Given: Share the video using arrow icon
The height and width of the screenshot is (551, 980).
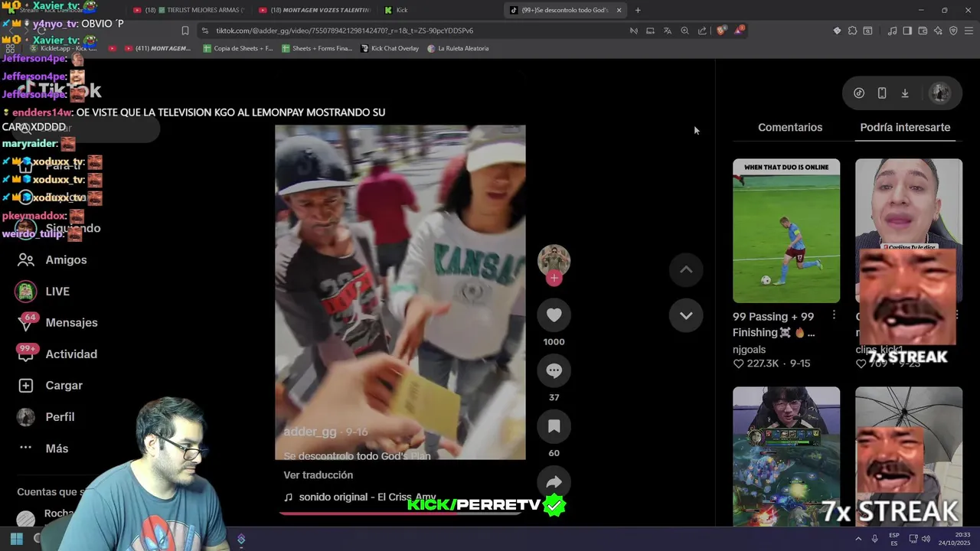Looking at the screenshot, I should click(554, 483).
